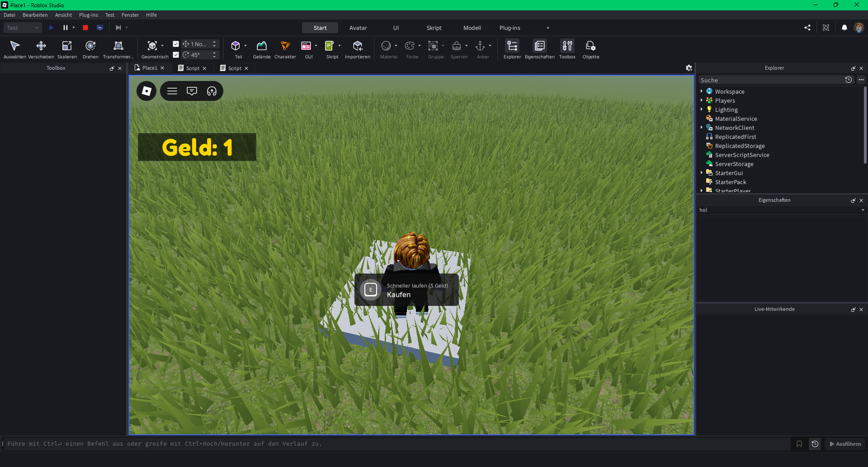Open the Objekte tool
The image size is (868, 467).
click(x=591, y=49)
